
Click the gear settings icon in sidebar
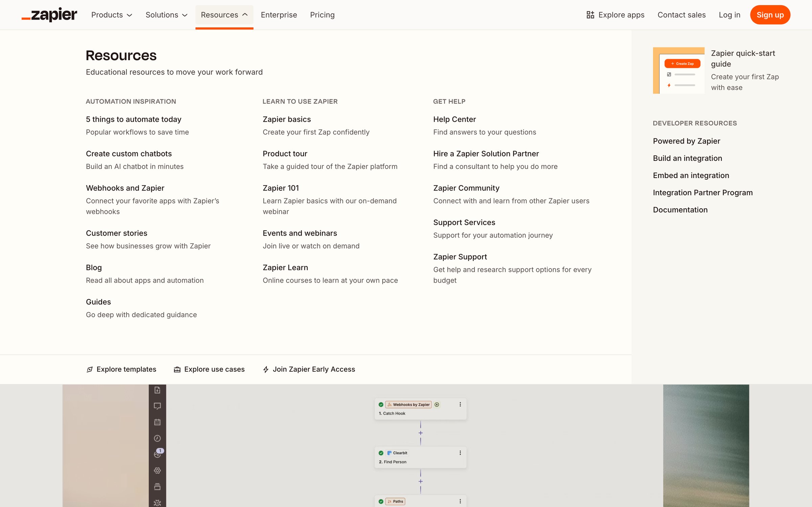[157, 470]
